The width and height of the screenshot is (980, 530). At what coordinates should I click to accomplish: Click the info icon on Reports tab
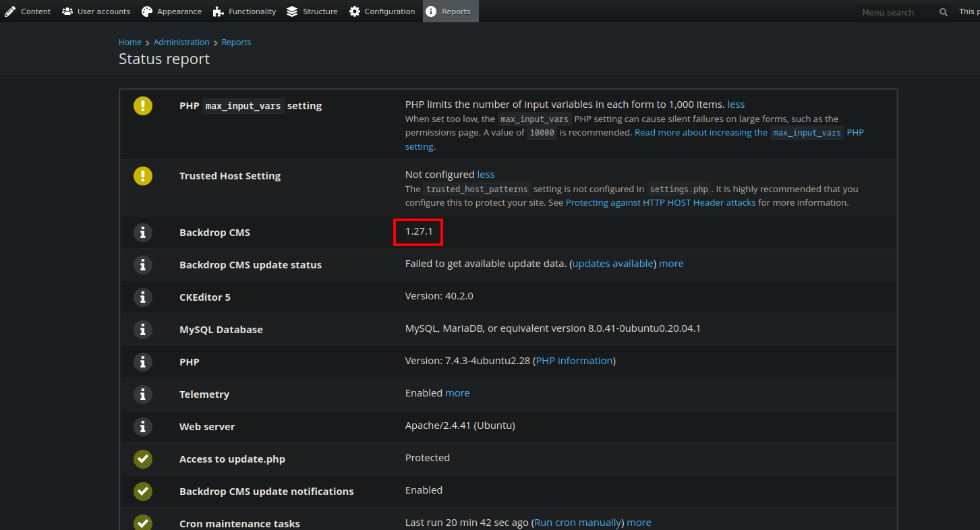pos(432,11)
